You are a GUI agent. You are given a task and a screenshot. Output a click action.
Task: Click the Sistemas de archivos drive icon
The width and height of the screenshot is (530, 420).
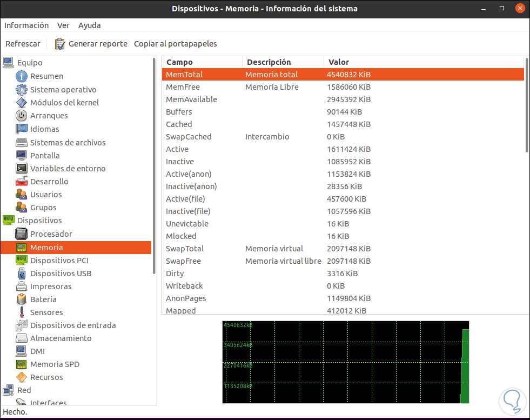click(22, 142)
